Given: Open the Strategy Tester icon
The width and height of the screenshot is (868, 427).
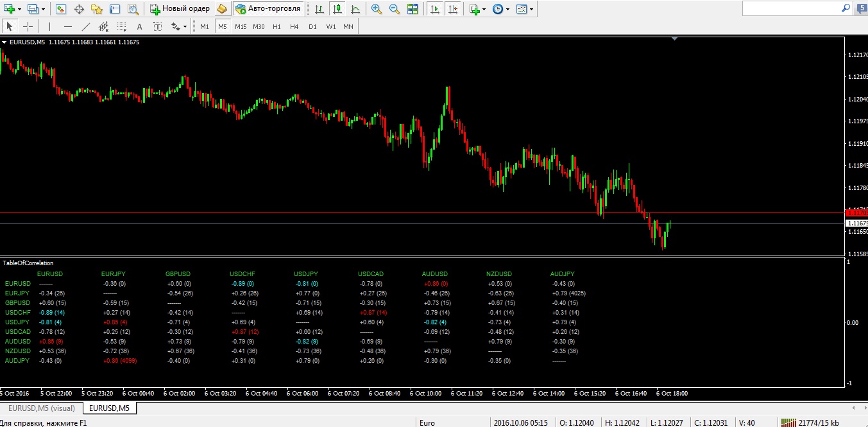Looking at the screenshot, I should pos(133,9).
